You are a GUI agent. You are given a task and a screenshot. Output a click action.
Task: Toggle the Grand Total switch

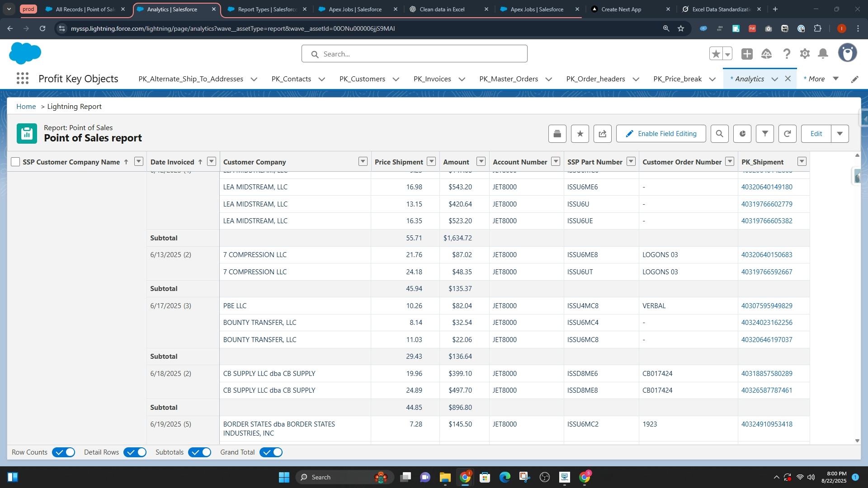[x=271, y=452]
